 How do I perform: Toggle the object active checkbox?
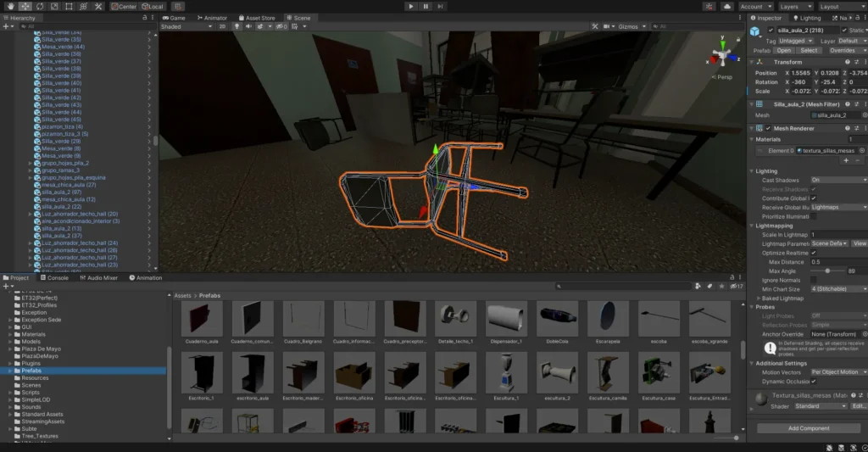pyautogui.click(x=771, y=30)
